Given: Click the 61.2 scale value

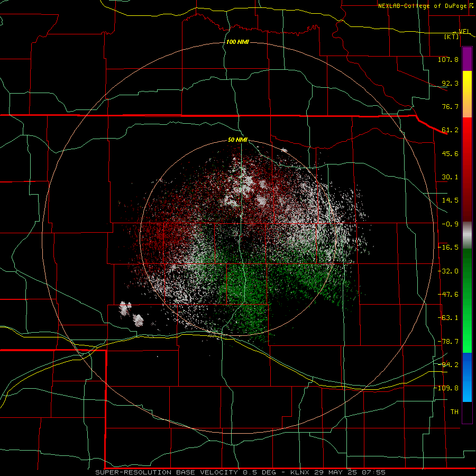Looking at the screenshot, I should (x=450, y=130).
